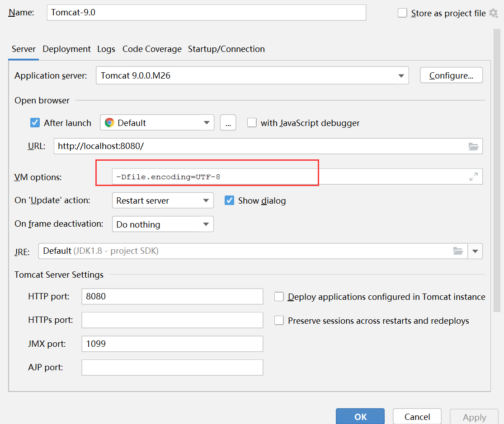Screen dimensions: 504x424
Task: Click the OK button
Action: [x=360, y=416]
